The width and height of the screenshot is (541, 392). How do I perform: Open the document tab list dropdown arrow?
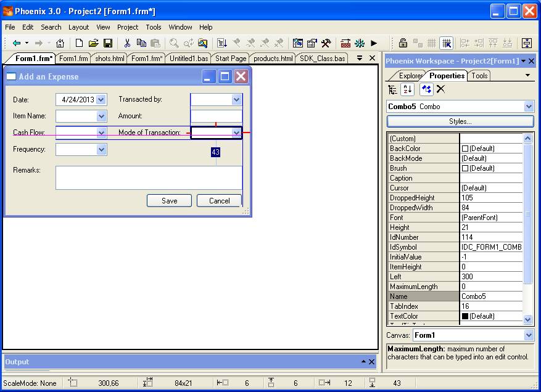[360, 58]
